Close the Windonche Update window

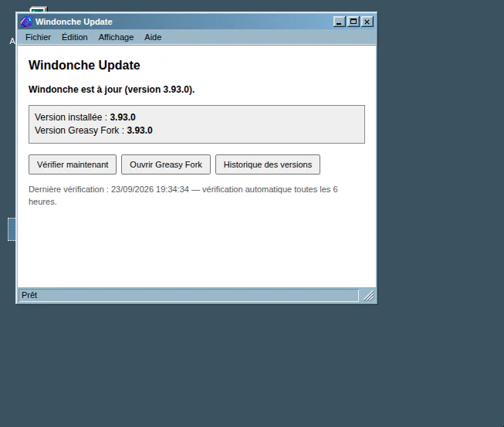coord(367,22)
